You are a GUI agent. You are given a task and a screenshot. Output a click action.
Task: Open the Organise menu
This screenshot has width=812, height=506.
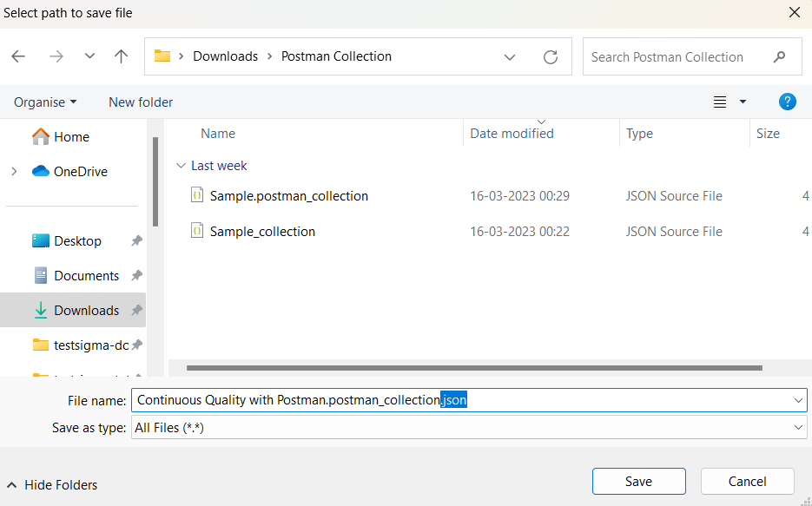pyautogui.click(x=45, y=102)
